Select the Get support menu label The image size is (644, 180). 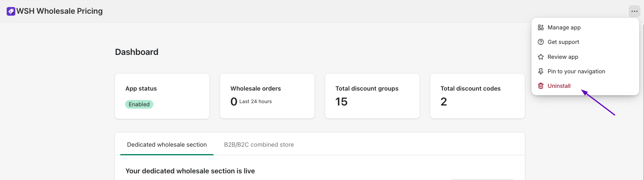point(563,42)
